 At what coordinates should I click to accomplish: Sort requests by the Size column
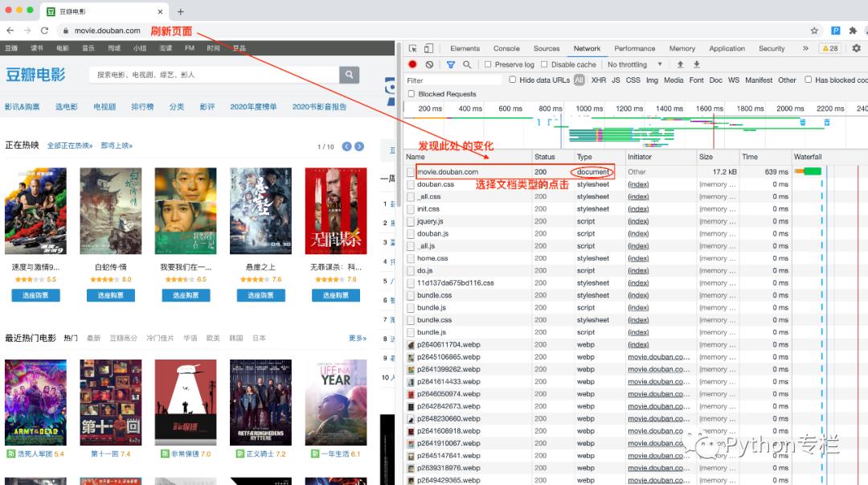pyautogui.click(x=719, y=157)
